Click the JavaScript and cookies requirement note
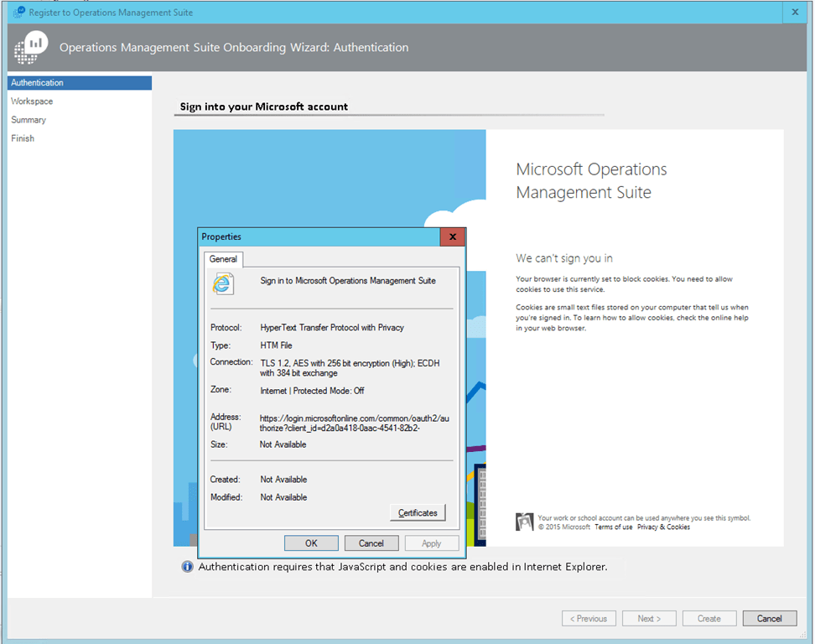This screenshot has width=815, height=644. pyautogui.click(x=402, y=567)
